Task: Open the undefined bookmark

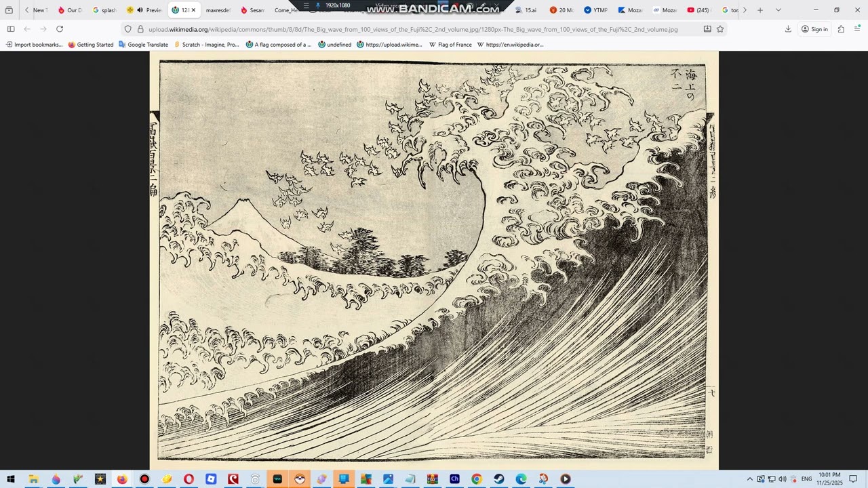Action: 335,45
